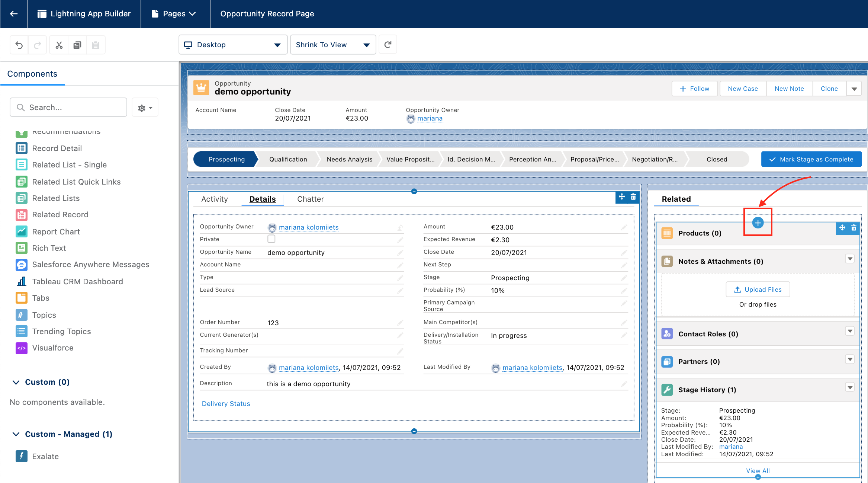Delete the Tabs component using the trash icon
The width and height of the screenshot is (868, 483).
pyautogui.click(x=633, y=197)
